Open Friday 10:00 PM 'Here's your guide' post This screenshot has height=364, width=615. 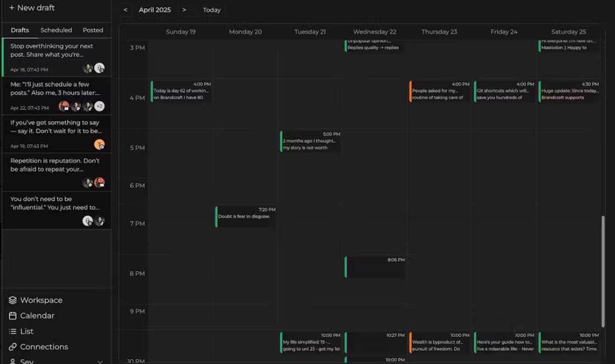pyautogui.click(x=505, y=342)
